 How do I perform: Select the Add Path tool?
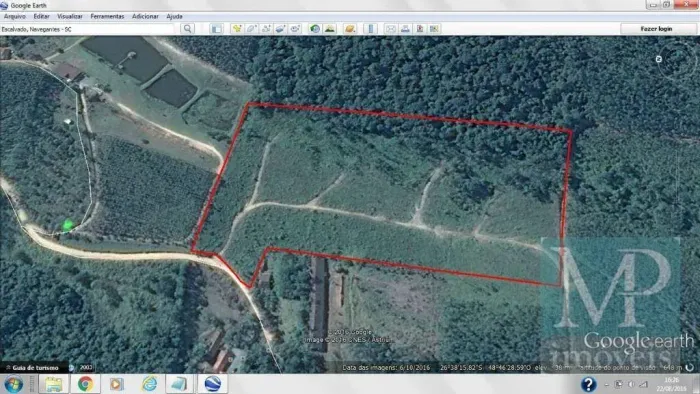[266, 29]
